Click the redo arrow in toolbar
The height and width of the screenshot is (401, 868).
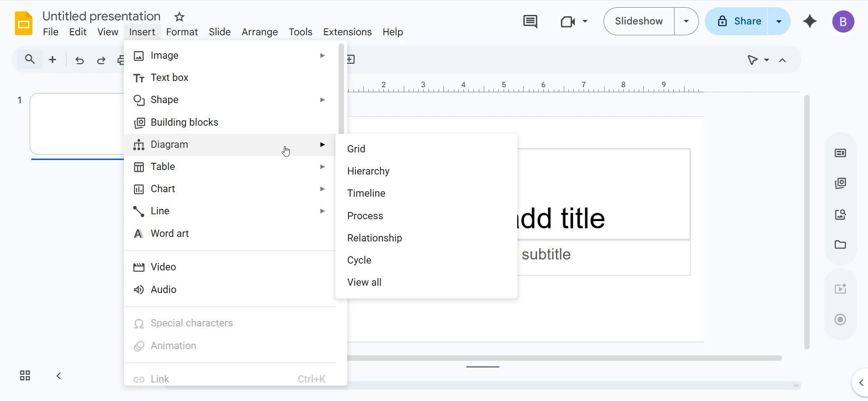[101, 60]
